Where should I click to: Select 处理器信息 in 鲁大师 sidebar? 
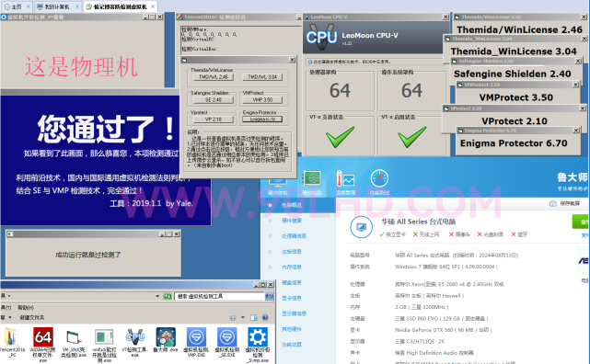coord(294,236)
